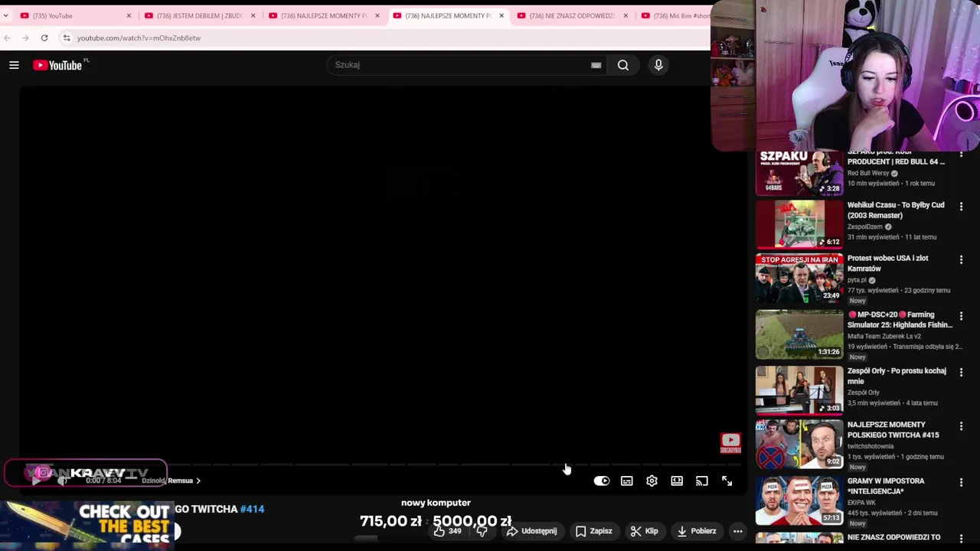Screen dimensions: 980x551
Task: Open the SZPAKU Red Bull 64 Bars thumbnail
Action: 799,173
